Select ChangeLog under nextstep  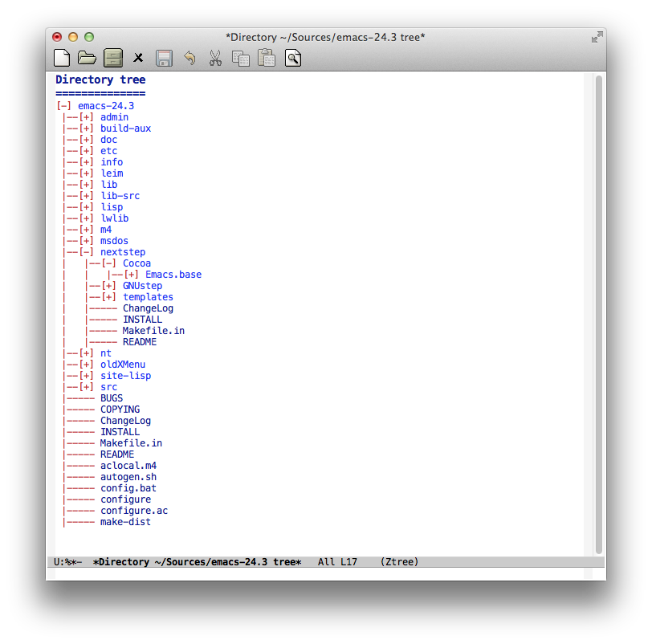tap(148, 308)
